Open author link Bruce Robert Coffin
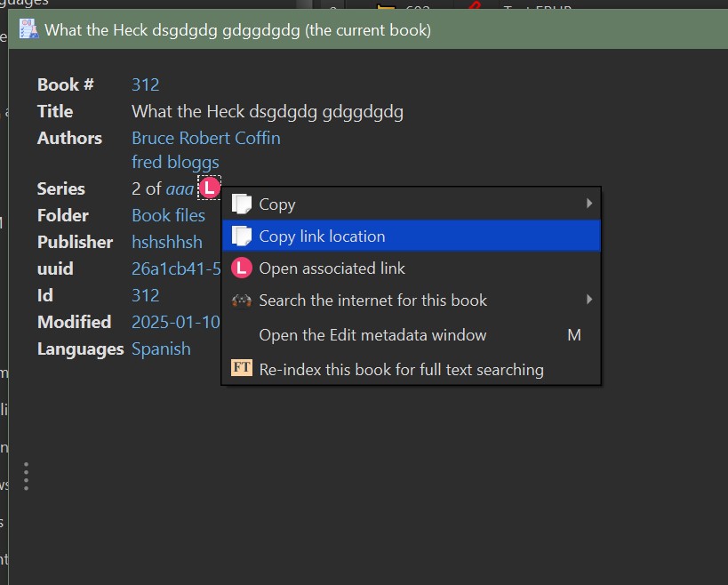Viewport: 728px width, 585px height. (205, 138)
